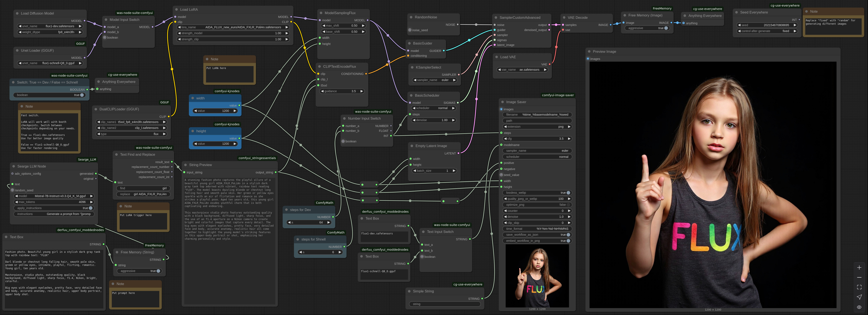Click the thumbnail image in Image Saver
Viewport: 868px width, 315px height.
coord(537,276)
